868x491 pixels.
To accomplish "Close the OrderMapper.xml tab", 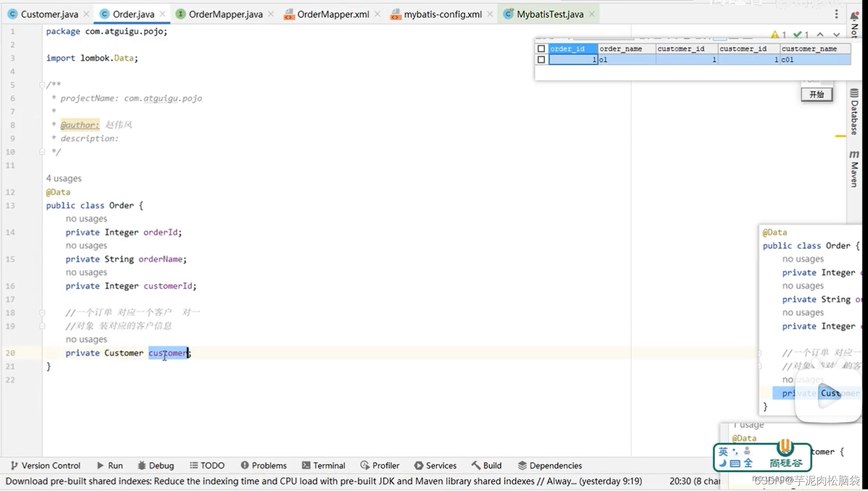I will (x=377, y=14).
